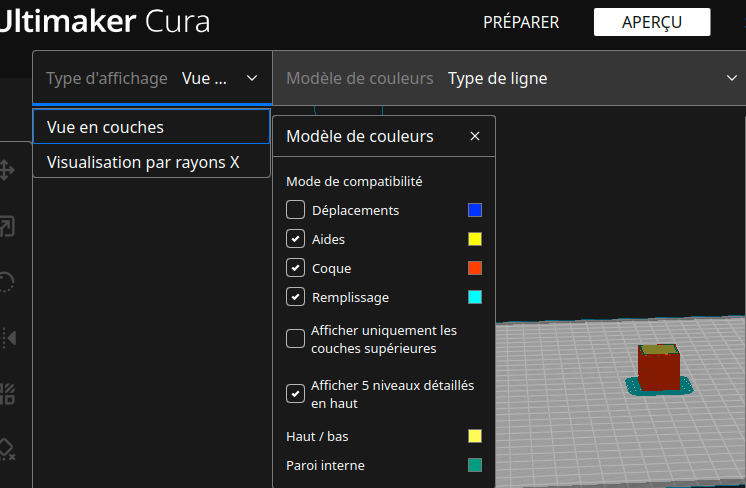
Task: Click the Ultimaker Cura logo
Action: [105, 21]
